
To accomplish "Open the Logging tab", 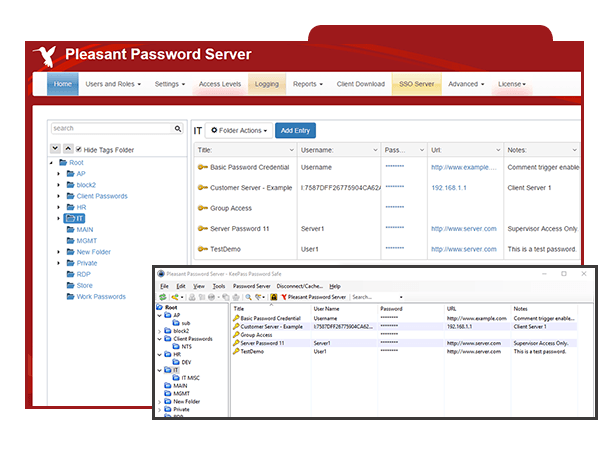I will click(x=267, y=84).
